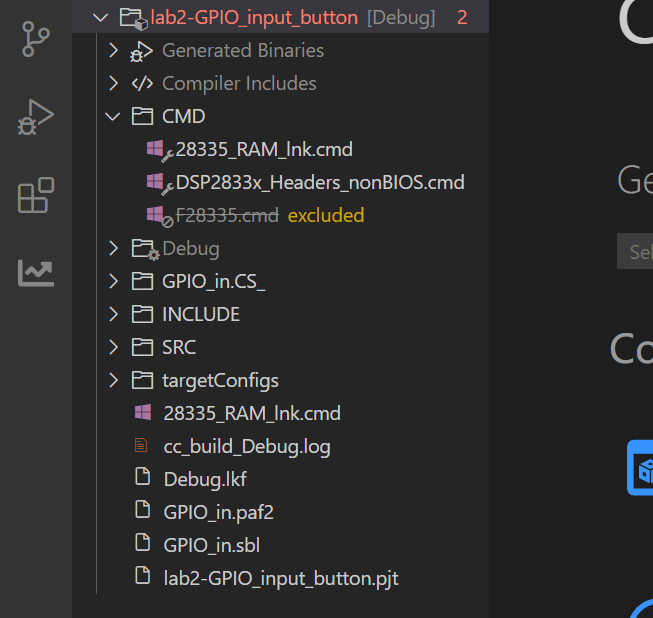This screenshot has height=618, width=653.
Task: Open the chart graph sidebar icon
Action: coord(36,272)
